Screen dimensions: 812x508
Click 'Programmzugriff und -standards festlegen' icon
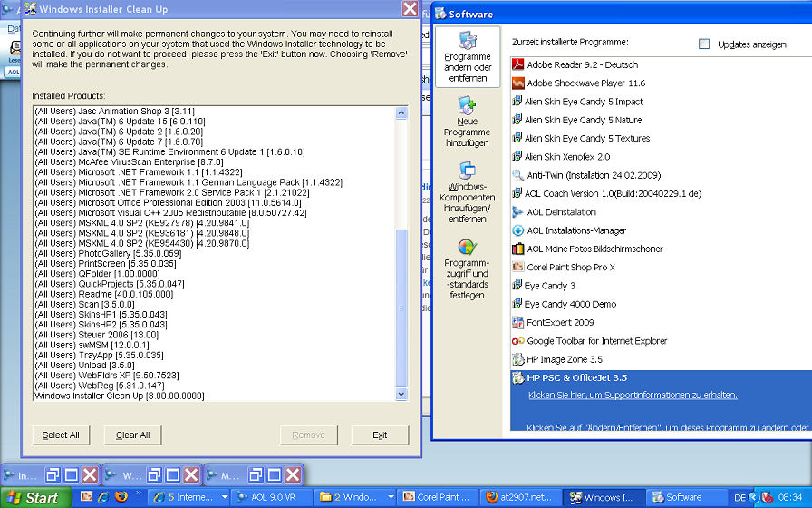pos(467,247)
